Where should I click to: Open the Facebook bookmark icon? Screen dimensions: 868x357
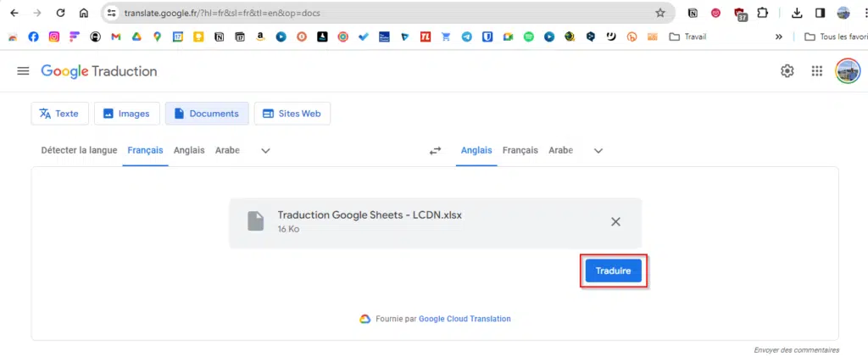(x=33, y=37)
